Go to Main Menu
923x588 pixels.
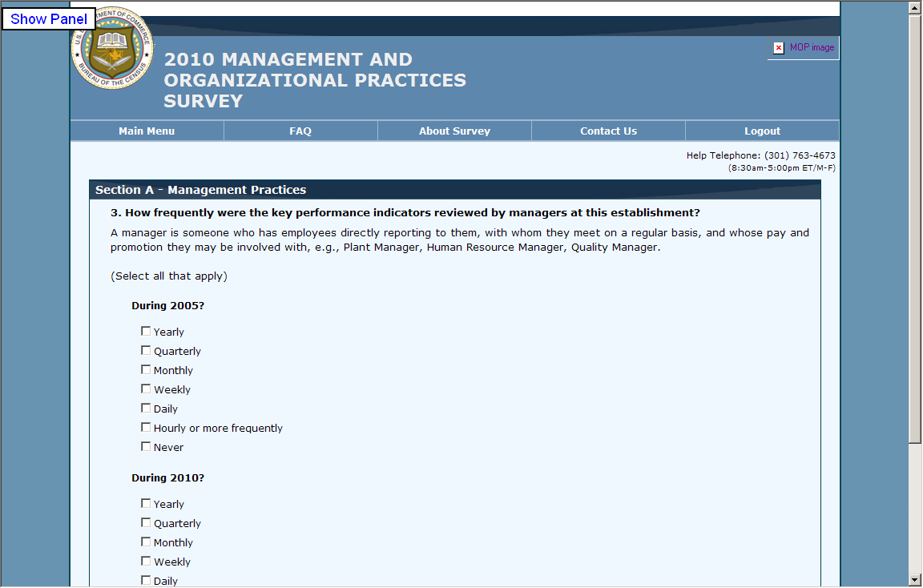[x=147, y=131]
